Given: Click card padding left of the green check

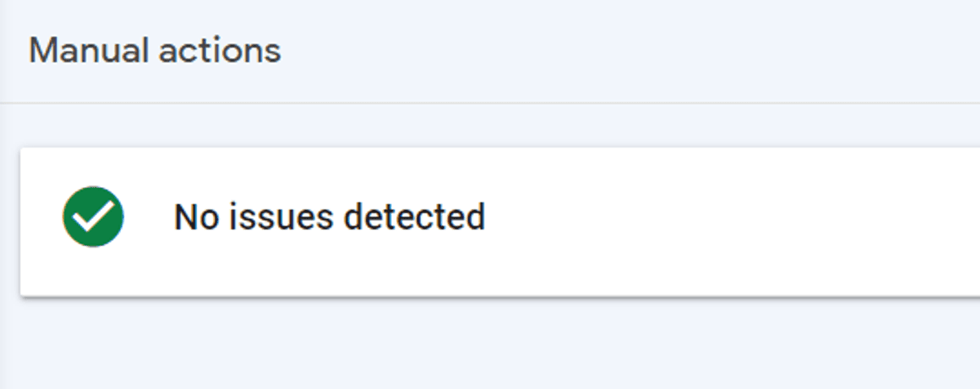Looking at the screenshot, I should coord(41,217).
